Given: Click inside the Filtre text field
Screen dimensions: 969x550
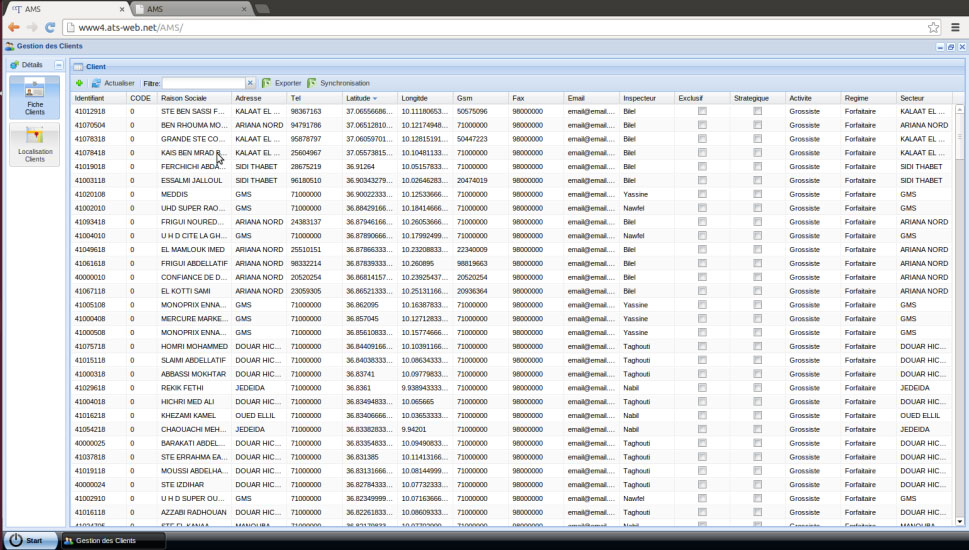Looking at the screenshot, I should coord(203,83).
